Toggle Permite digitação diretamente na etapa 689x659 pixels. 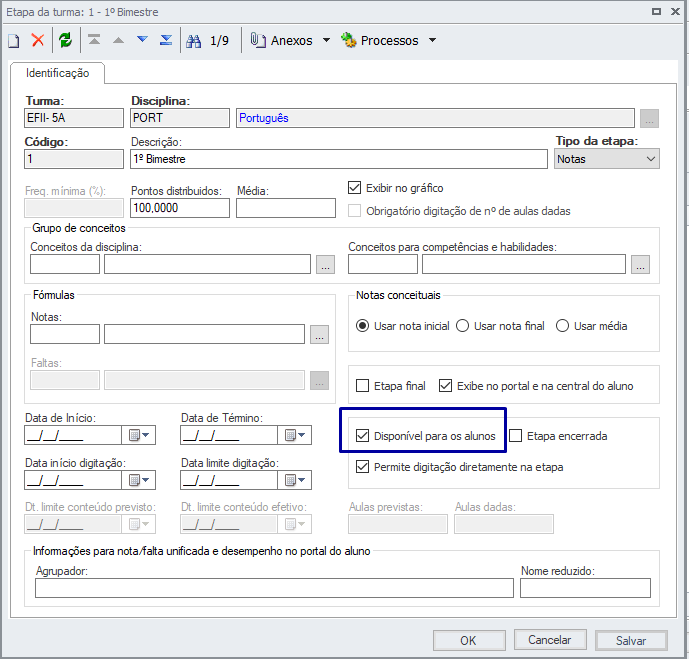tap(362, 467)
